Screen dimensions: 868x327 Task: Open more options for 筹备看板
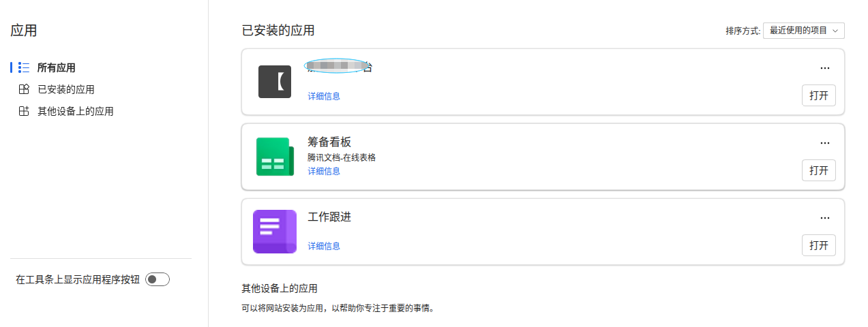pos(824,143)
